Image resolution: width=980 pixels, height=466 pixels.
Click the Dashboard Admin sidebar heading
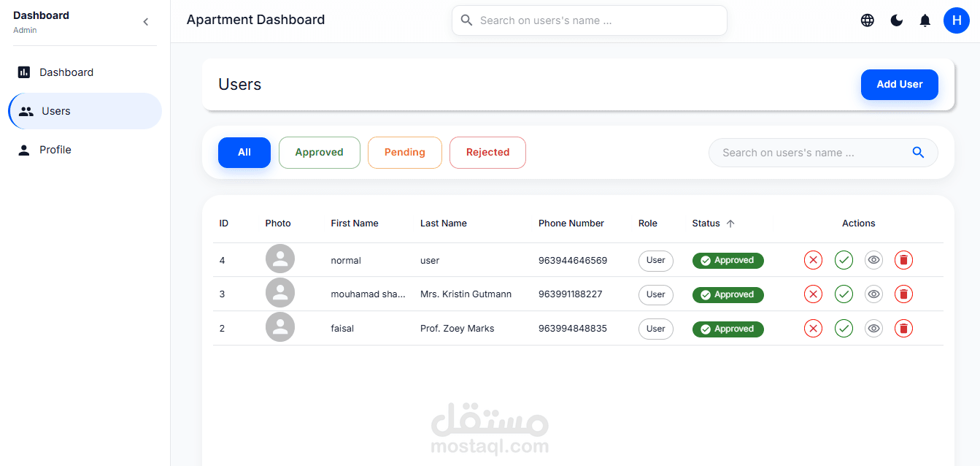42,22
